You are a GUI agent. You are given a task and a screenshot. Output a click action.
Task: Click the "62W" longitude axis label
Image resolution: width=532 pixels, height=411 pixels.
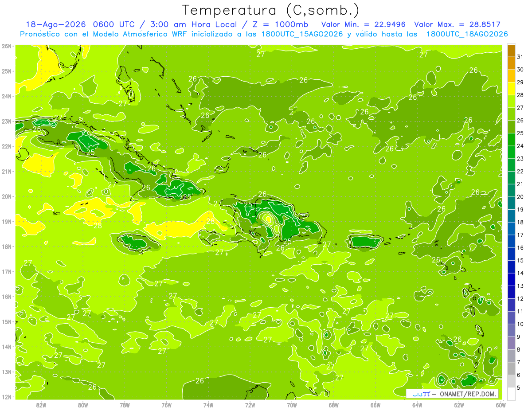point(459,405)
